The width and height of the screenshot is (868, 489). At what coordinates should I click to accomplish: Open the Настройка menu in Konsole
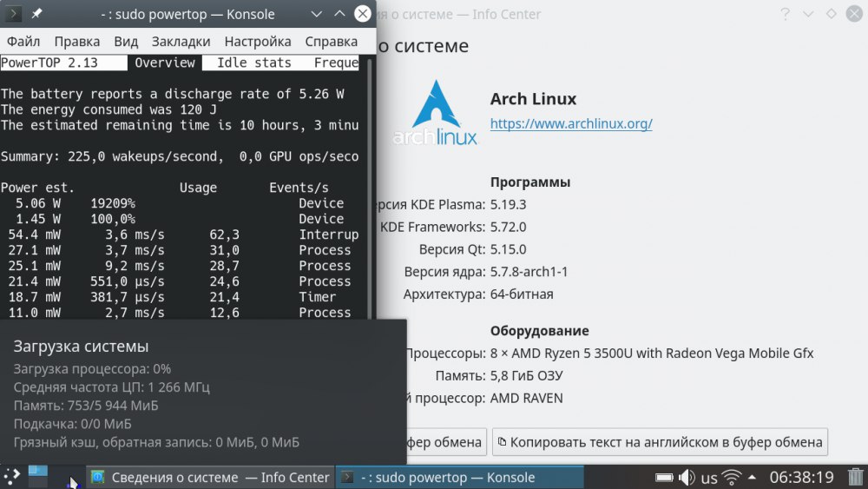(258, 42)
